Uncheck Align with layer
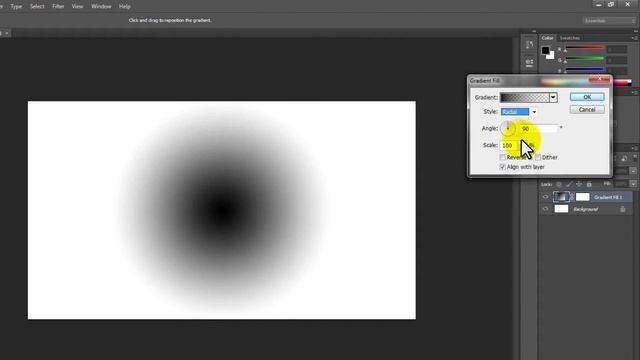This screenshot has height=360, width=640. [502, 167]
